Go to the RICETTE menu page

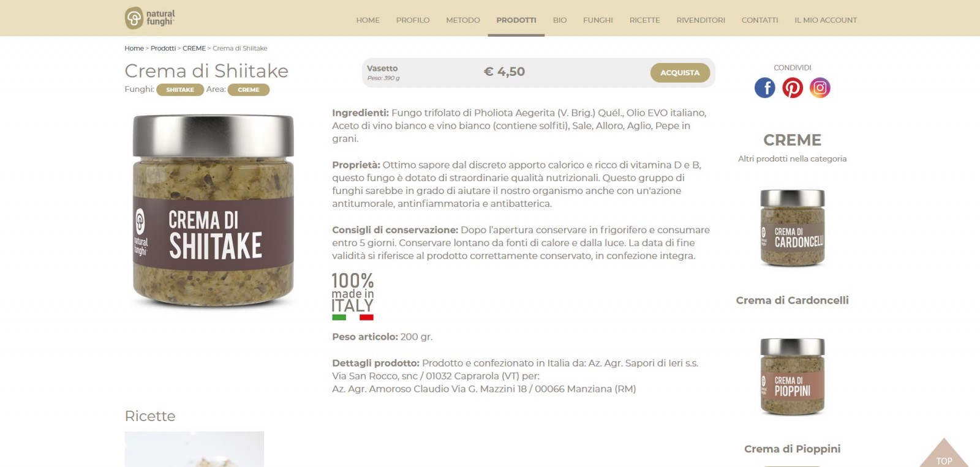tap(645, 20)
